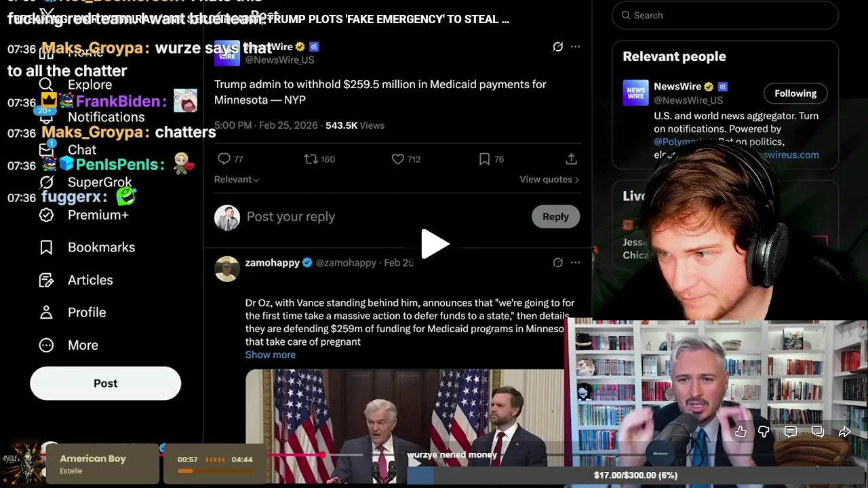Screen dimensions: 868x488
Task: Open Explore in the sidebar
Action: [x=90, y=85]
